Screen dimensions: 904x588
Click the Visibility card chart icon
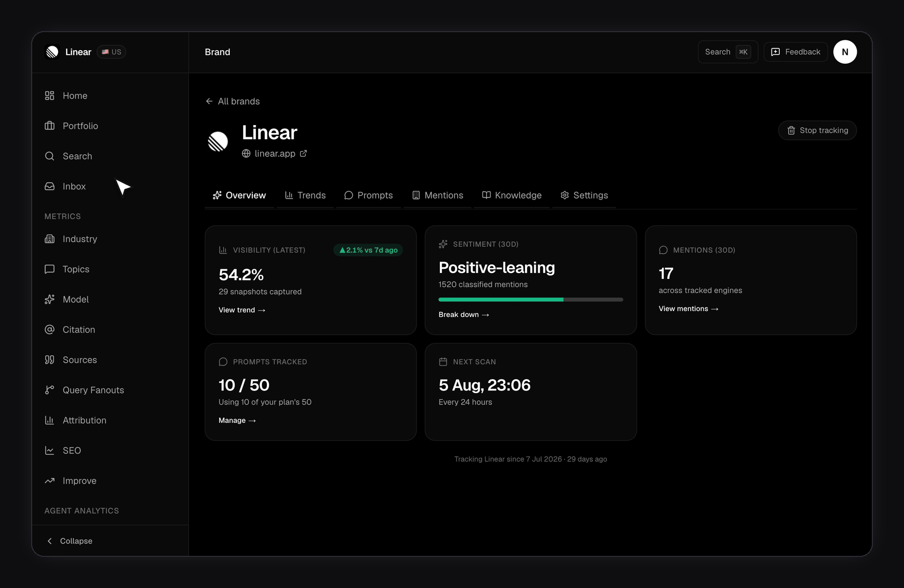coord(223,250)
